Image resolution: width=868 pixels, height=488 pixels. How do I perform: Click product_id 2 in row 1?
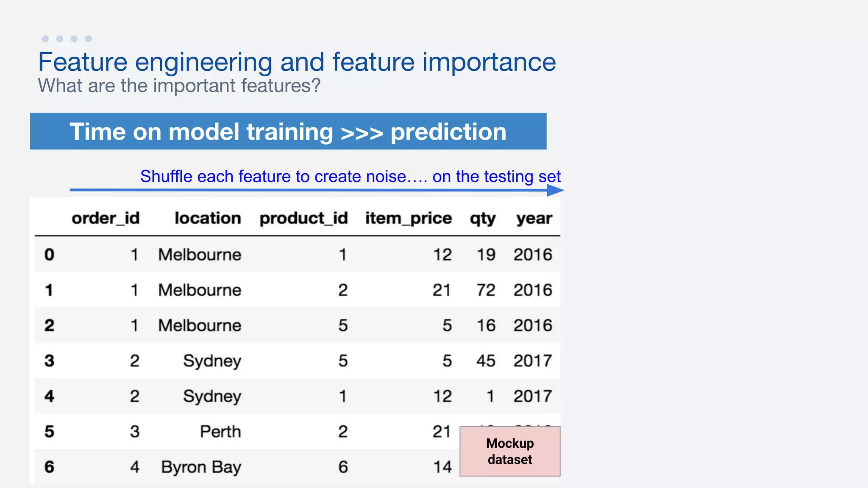343,290
